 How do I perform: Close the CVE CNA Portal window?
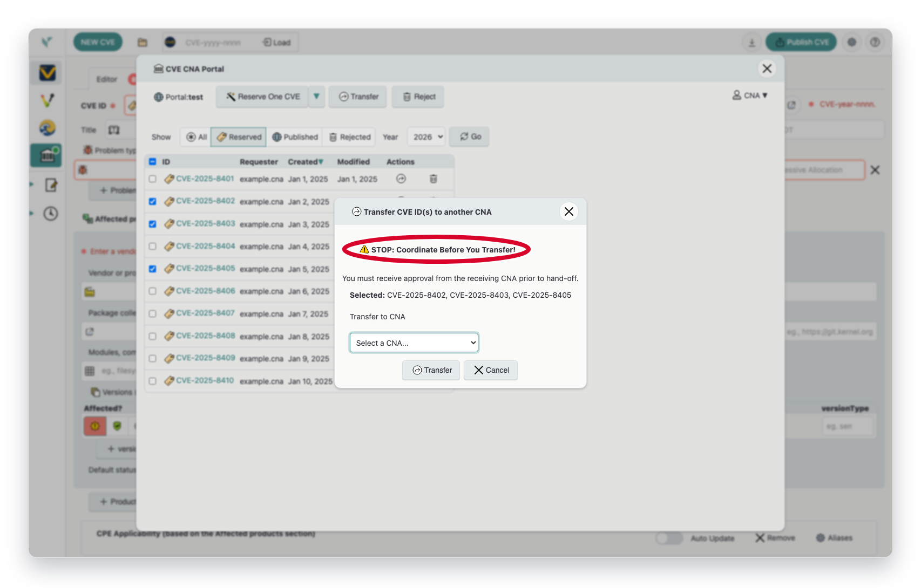coord(767,69)
